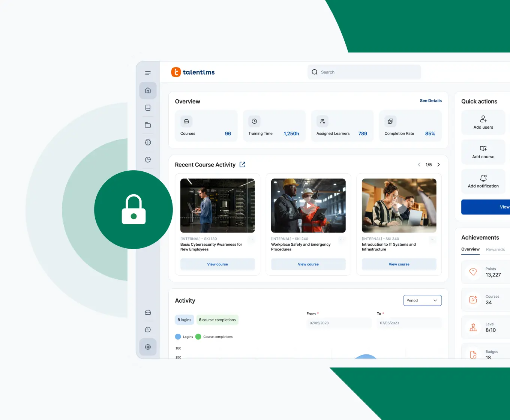Click the Skills icon in the left sidebar
The width and height of the screenshot is (510, 420).
click(x=148, y=142)
